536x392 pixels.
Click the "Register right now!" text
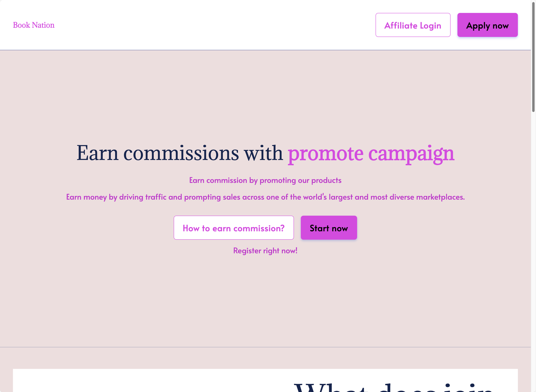(x=265, y=251)
